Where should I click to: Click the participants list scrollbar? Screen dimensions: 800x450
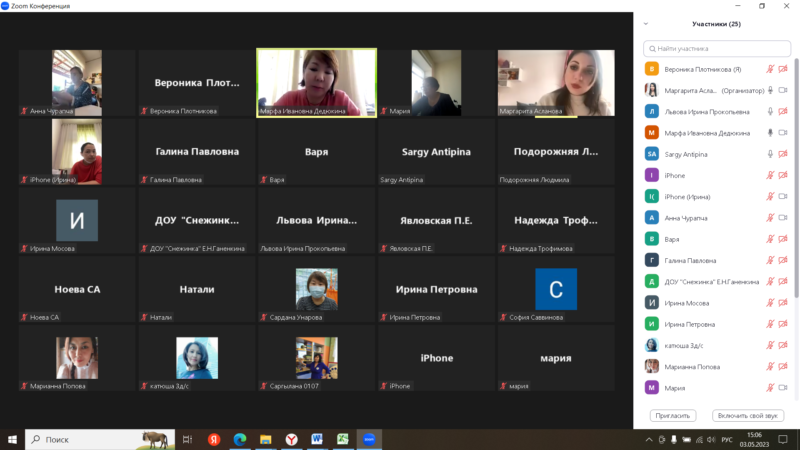[796, 179]
